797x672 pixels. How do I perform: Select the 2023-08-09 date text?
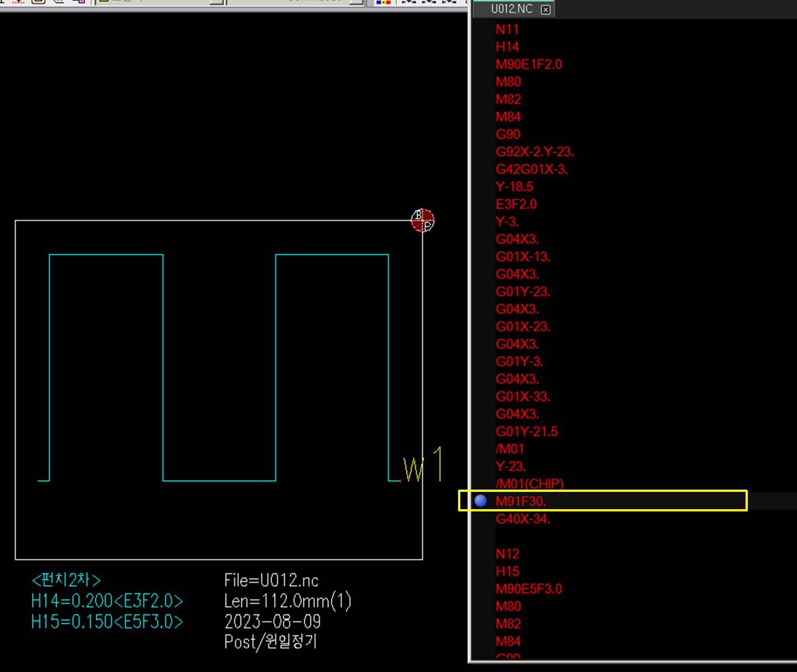(272, 622)
